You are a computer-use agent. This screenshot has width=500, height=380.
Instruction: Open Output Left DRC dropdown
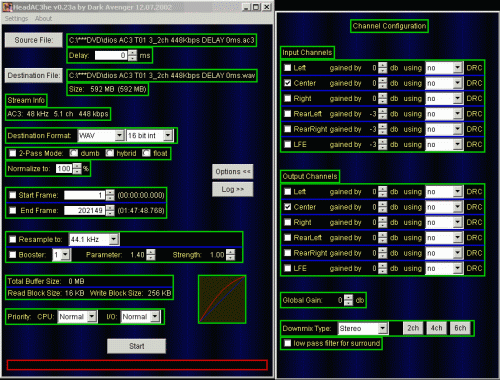(444, 192)
